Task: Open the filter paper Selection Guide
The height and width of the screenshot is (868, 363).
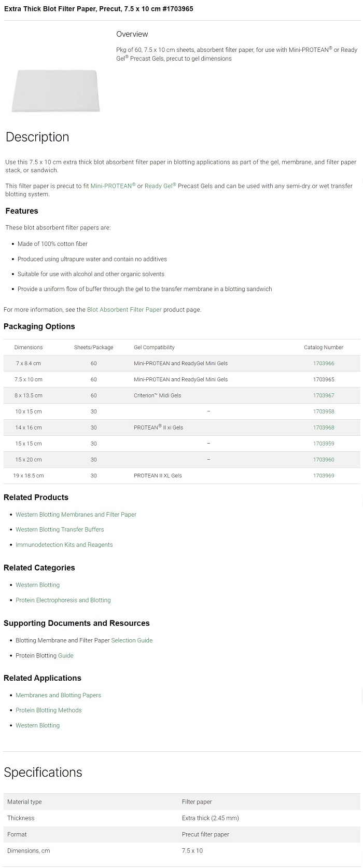Action: [x=132, y=641]
